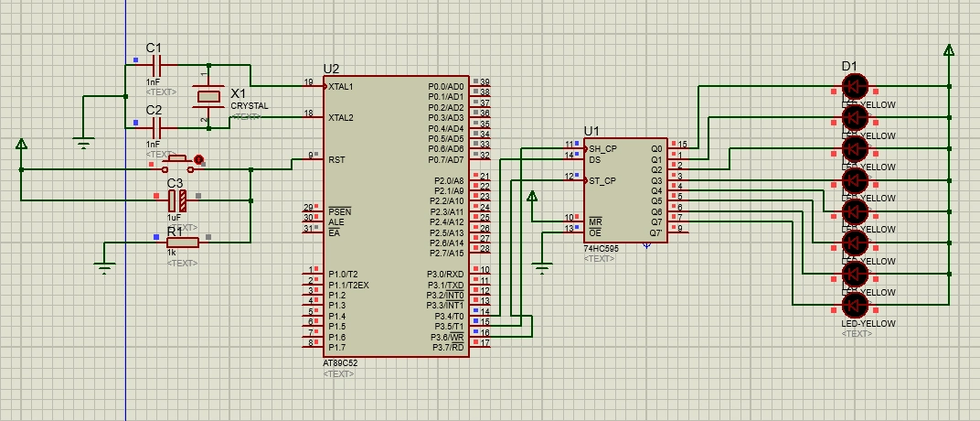Click power terminal left of reset button

[x=21, y=144]
